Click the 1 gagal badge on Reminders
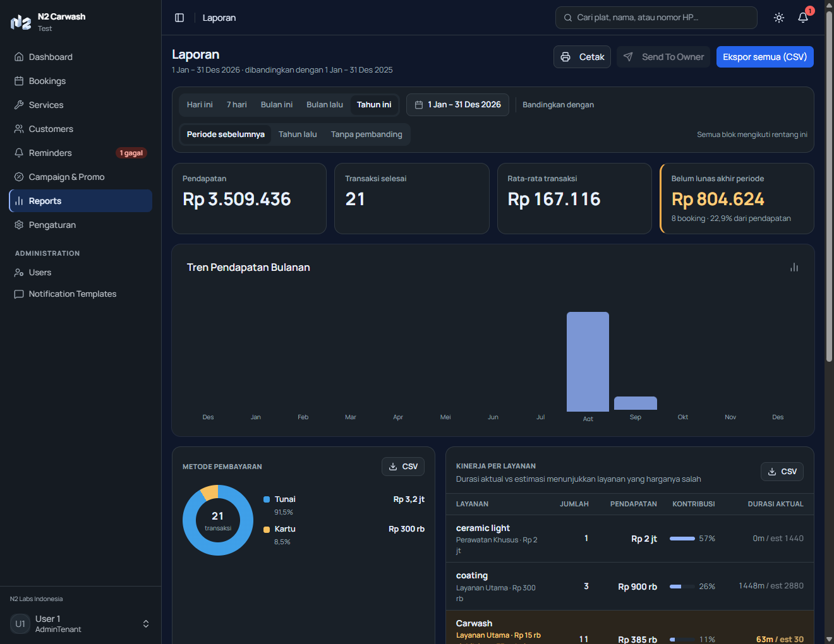The width and height of the screenshot is (834, 644). tap(131, 153)
